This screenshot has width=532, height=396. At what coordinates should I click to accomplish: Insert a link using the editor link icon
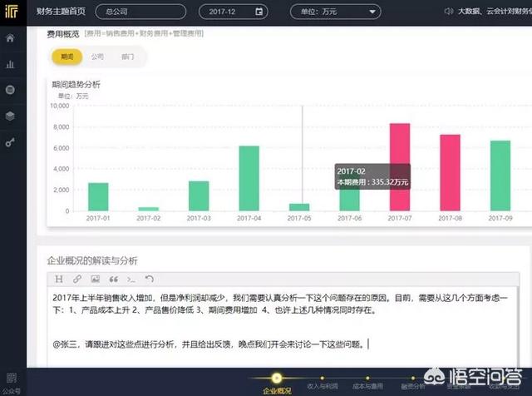click(x=76, y=279)
